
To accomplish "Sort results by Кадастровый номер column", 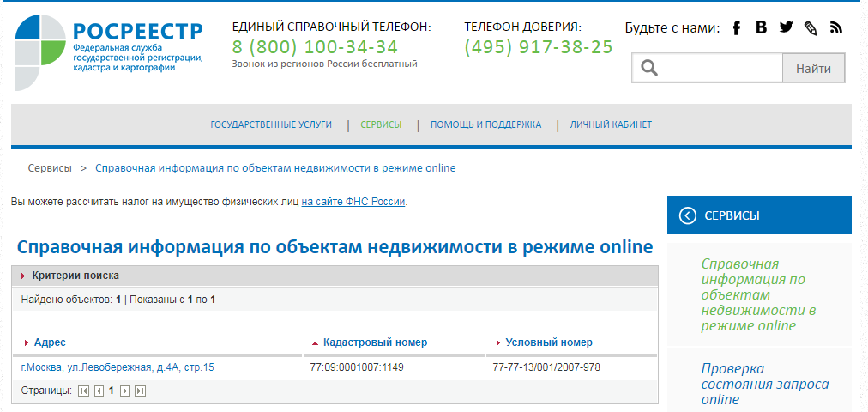I will click(x=375, y=342).
